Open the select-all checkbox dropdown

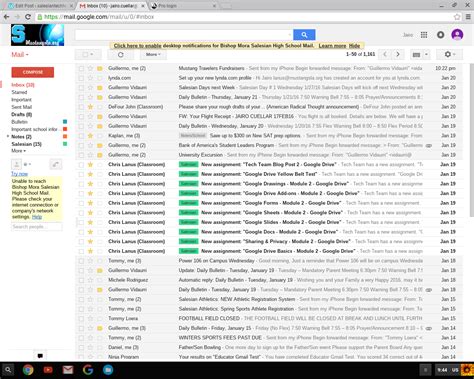click(88, 54)
